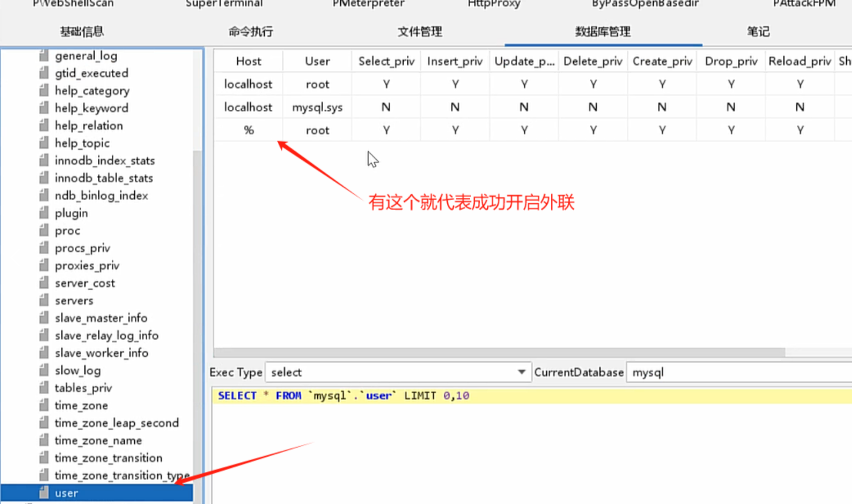Open SuperTerminal from the top toolbar
The width and height of the screenshot is (852, 504).
pos(224,4)
